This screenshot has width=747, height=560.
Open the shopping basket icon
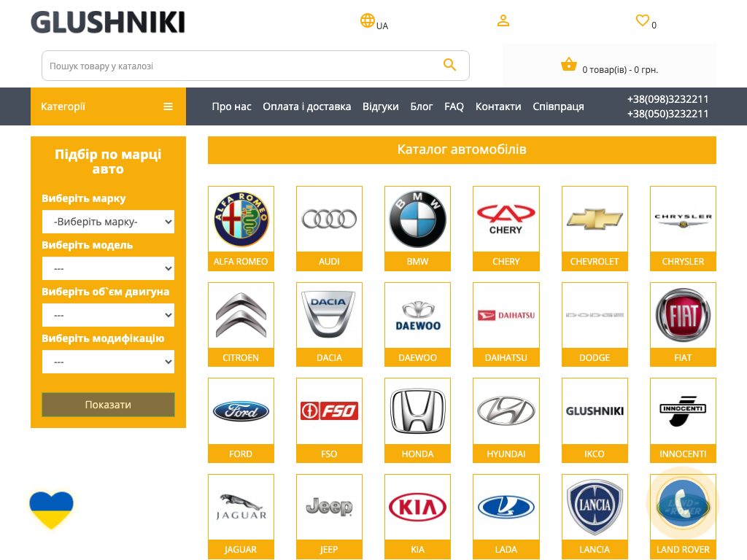(x=569, y=64)
